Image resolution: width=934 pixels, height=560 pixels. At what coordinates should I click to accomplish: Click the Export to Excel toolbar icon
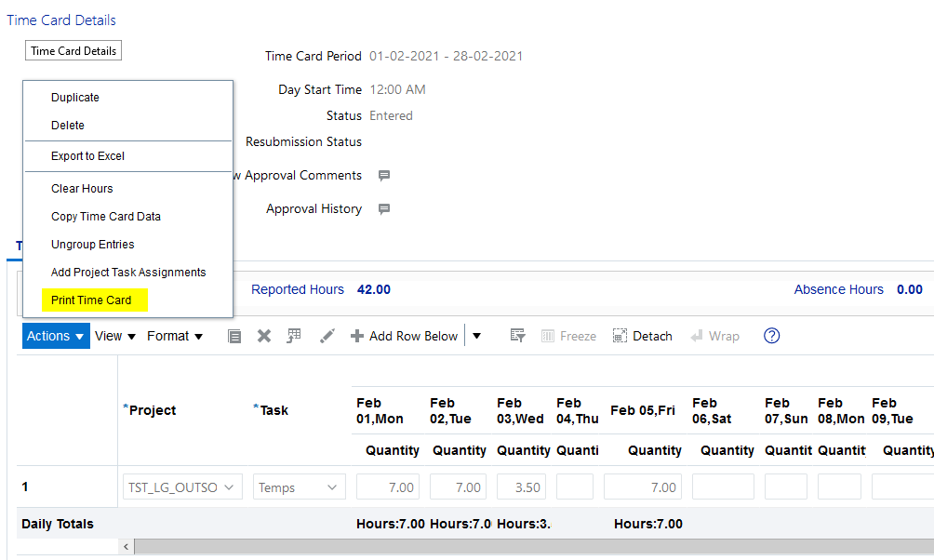pyautogui.click(x=294, y=337)
